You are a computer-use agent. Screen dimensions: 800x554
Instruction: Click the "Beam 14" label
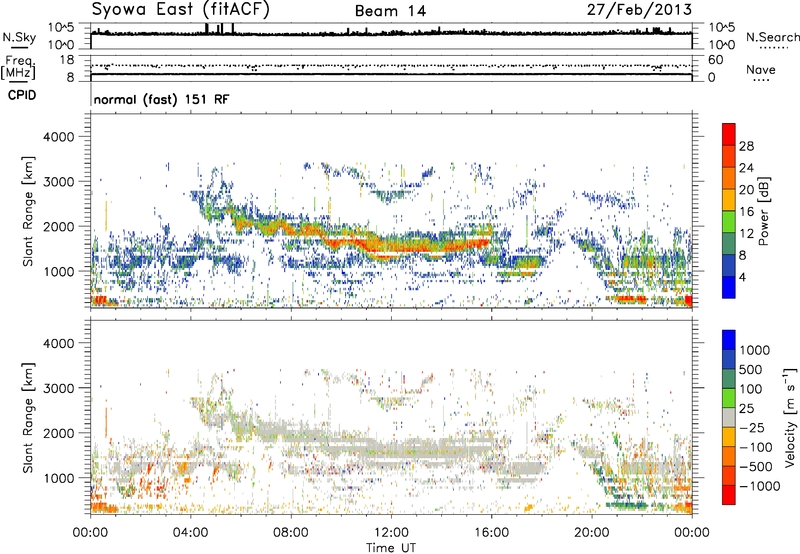[x=390, y=11]
